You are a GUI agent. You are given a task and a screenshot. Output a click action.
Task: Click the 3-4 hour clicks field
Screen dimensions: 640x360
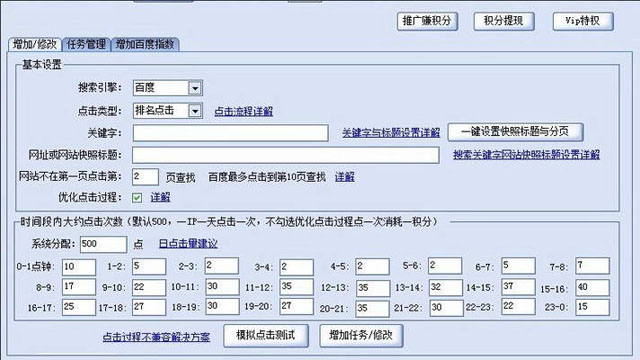click(x=297, y=267)
